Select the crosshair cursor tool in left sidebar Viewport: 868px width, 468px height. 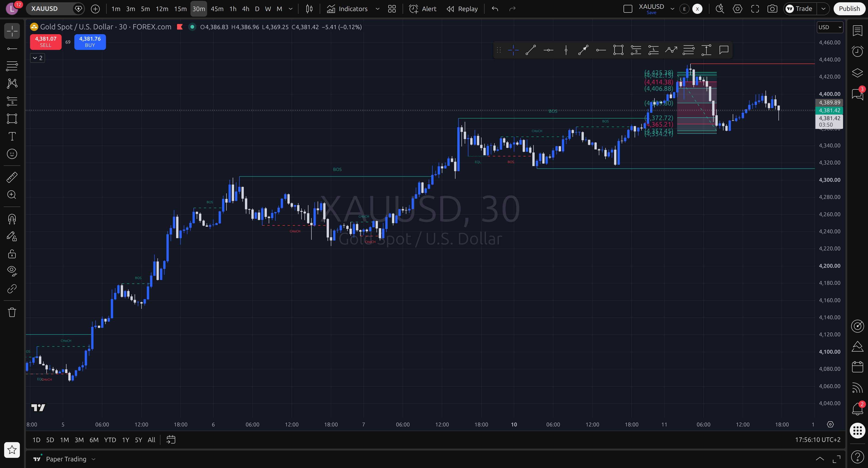[12, 31]
